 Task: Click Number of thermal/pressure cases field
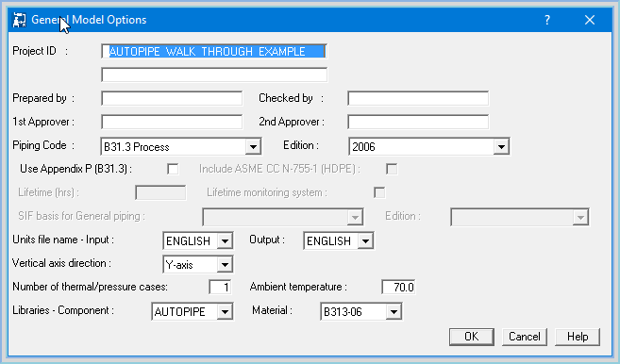click(x=220, y=287)
